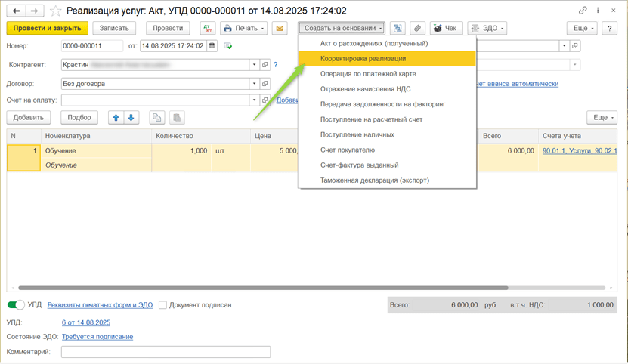Move table row up with blue arrow
This screenshot has width=628, height=364.
point(116,118)
